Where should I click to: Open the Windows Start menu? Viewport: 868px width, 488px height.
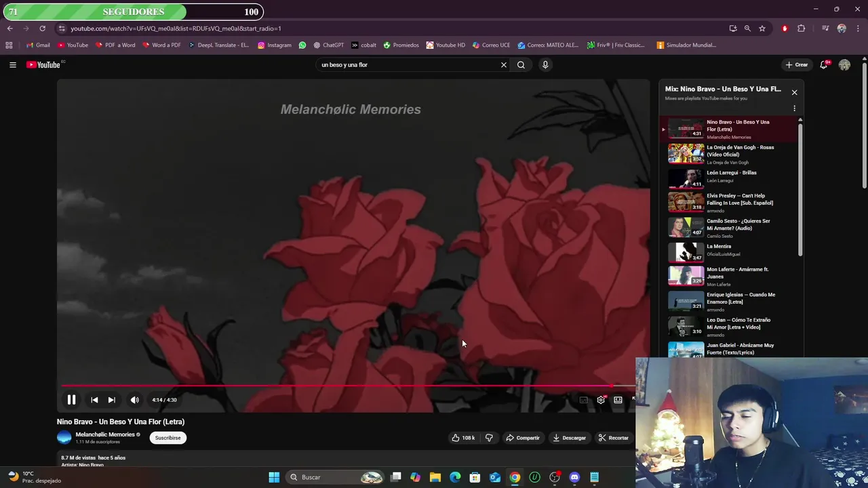[x=274, y=477]
